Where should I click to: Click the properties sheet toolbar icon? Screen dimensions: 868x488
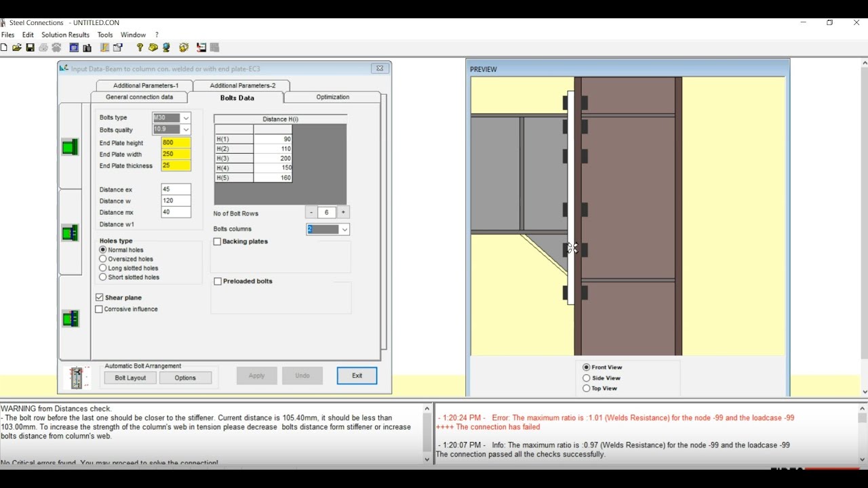coord(118,47)
